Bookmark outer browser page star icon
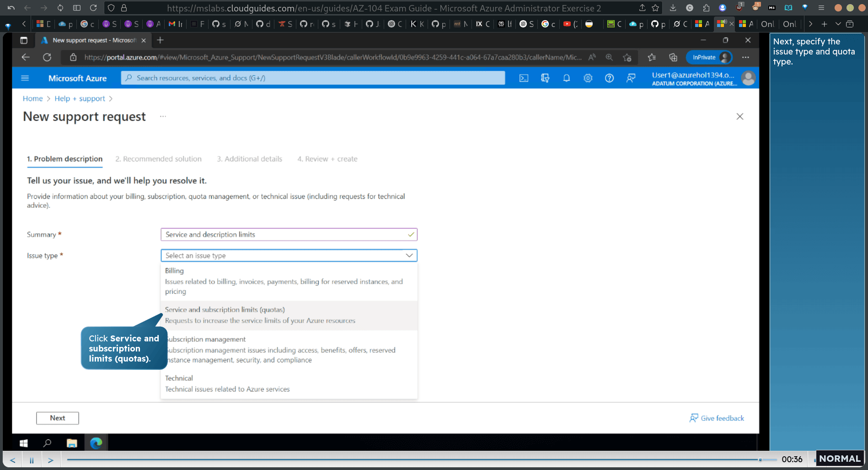This screenshot has width=868, height=470. (655, 8)
